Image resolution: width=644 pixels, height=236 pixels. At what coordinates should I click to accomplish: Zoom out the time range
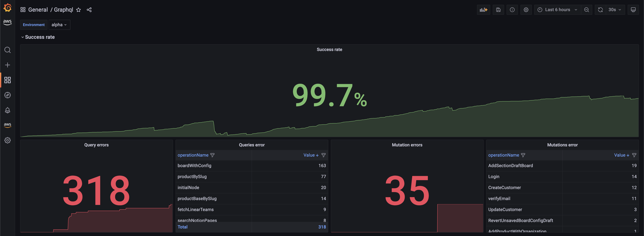(586, 10)
